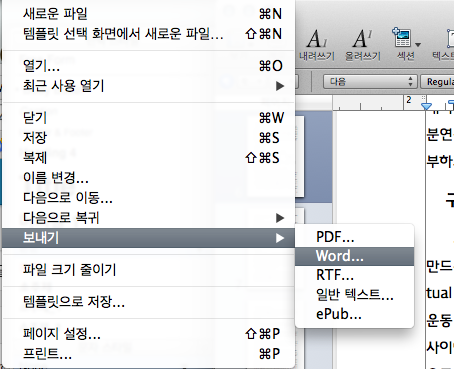Click the 저장 menu item
The image size is (454, 369).
pos(148,138)
